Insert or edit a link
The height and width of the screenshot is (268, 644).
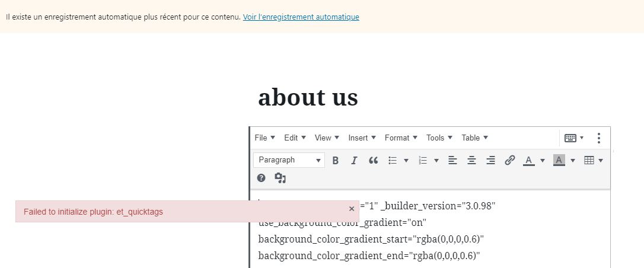tap(509, 160)
